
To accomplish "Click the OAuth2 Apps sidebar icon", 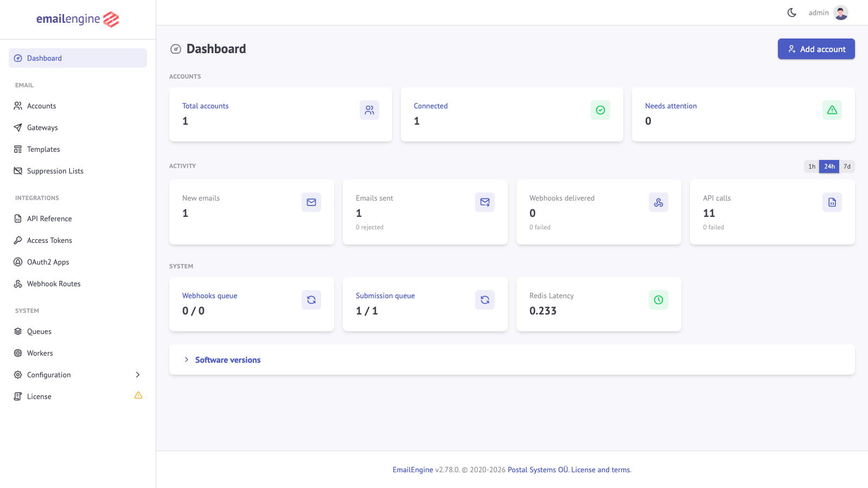I will [18, 262].
